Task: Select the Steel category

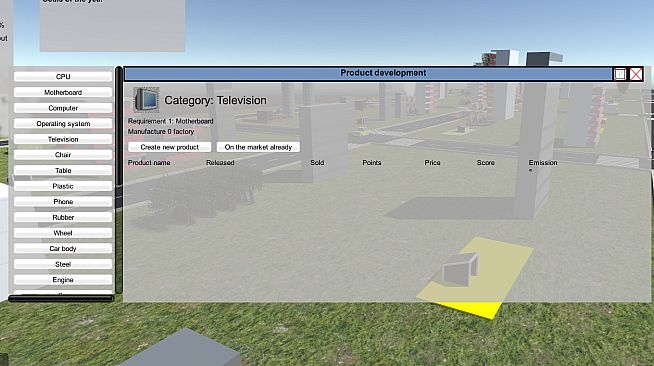Action: point(63,264)
